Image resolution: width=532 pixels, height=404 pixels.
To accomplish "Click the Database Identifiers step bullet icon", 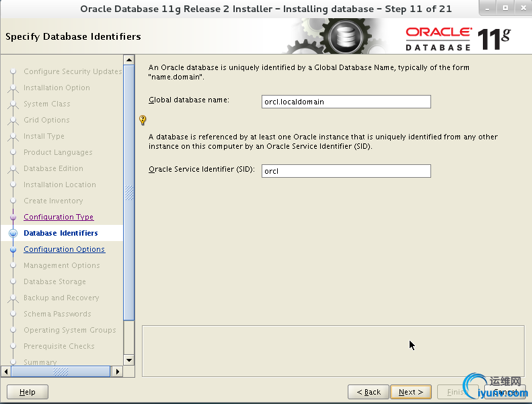I will point(13,233).
